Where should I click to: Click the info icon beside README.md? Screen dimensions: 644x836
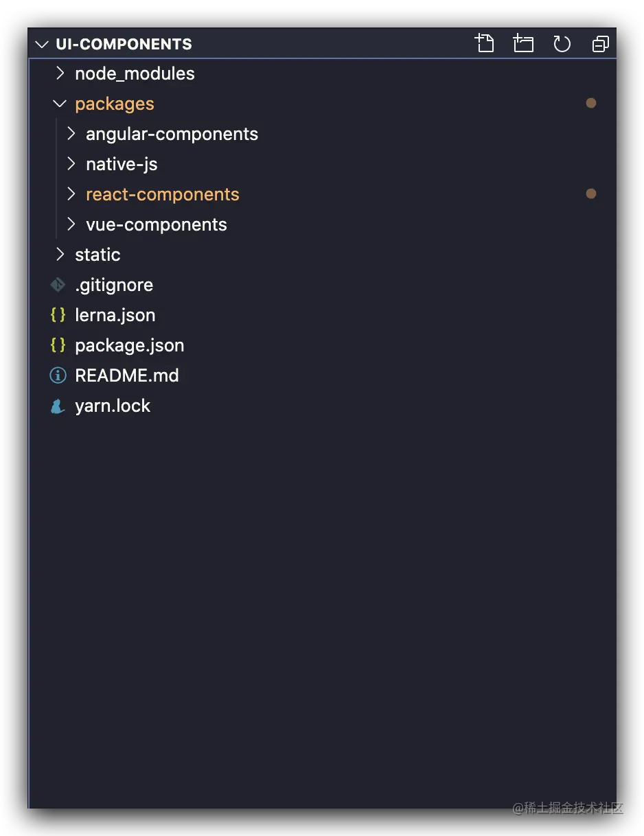[x=58, y=375]
